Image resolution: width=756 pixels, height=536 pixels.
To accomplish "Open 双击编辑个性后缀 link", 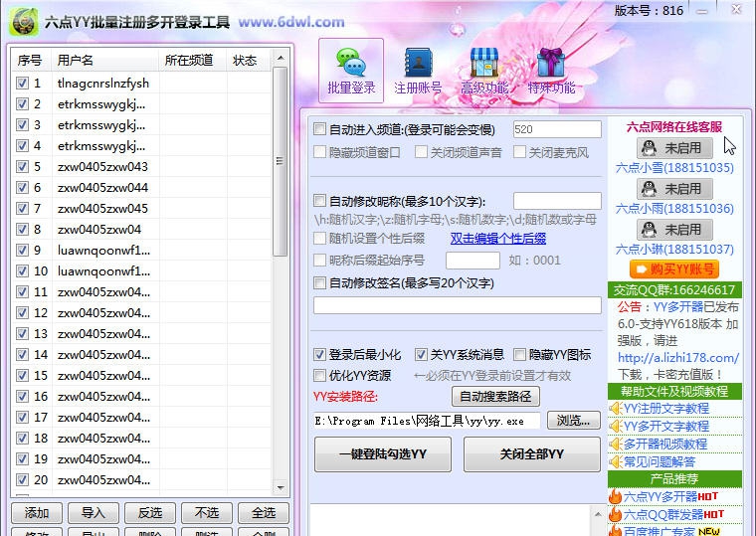I will (498, 238).
